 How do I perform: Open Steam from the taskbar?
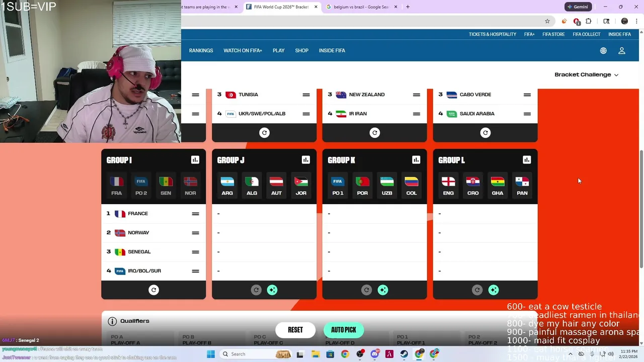click(404, 354)
